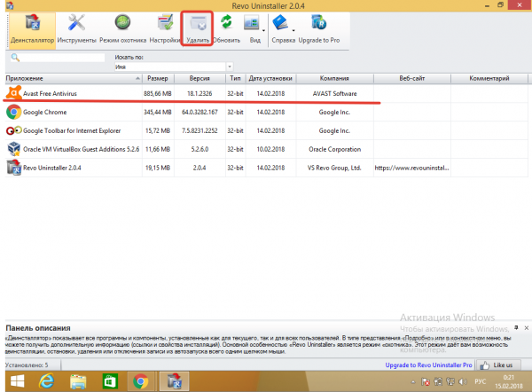Image resolution: width=532 pixels, height=392 pixels.
Task: Click the VirtualBox cube icon
Action: pos(14,149)
